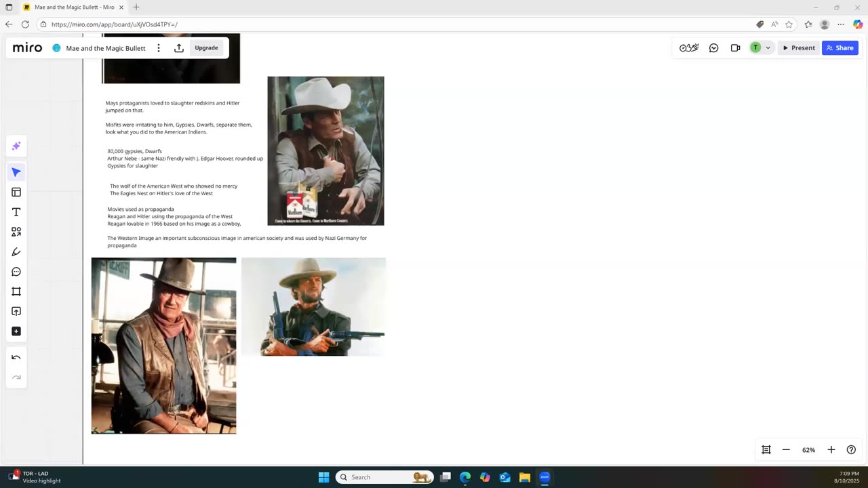Select the text starting "Mays protaganists loved"
This screenshot has width=868, height=488.
click(x=172, y=106)
